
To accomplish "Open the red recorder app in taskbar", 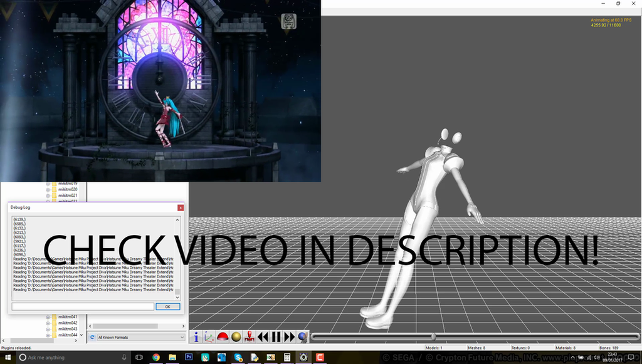I will (320, 357).
